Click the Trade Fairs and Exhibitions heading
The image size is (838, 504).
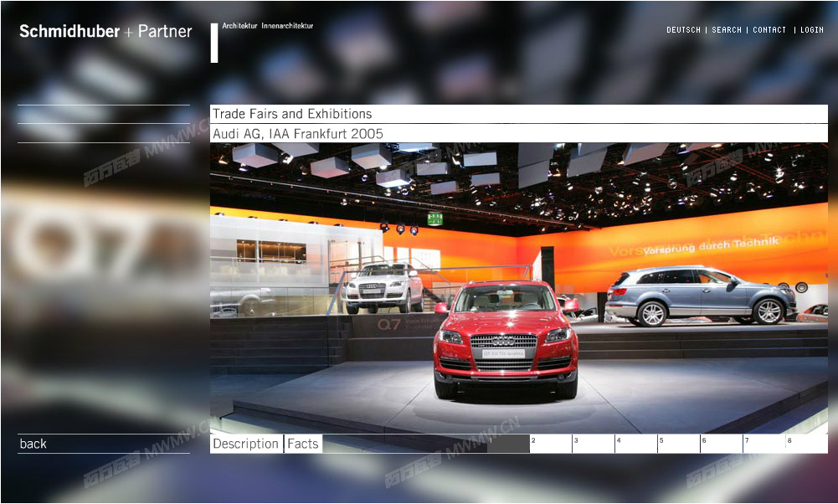coord(292,114)
